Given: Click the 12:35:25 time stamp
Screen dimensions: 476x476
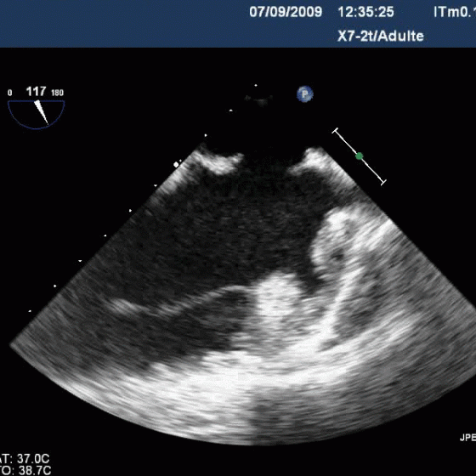Looking at the screenshot, I should tap(365, 12).
